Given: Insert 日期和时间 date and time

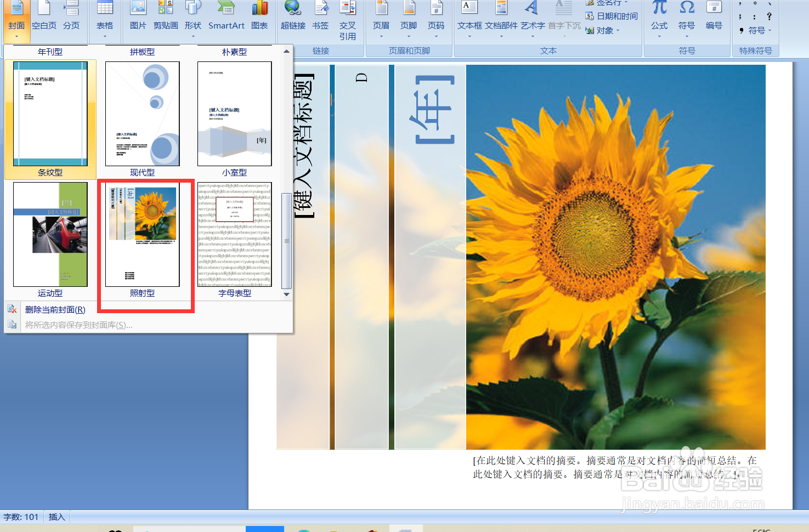Looking at the screenshot, I should pos(612,16).
